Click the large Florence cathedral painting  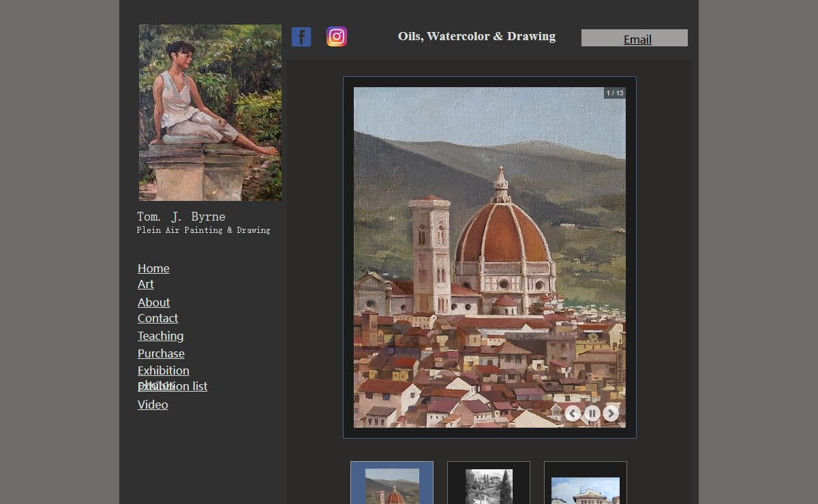coord(489,257)
